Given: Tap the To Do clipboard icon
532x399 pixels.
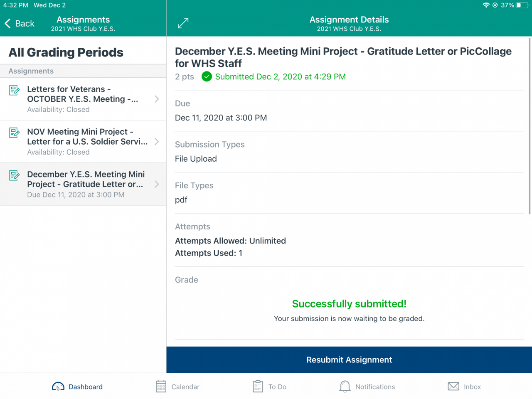Looking at the screenshot, I should (x=258, y=386).
